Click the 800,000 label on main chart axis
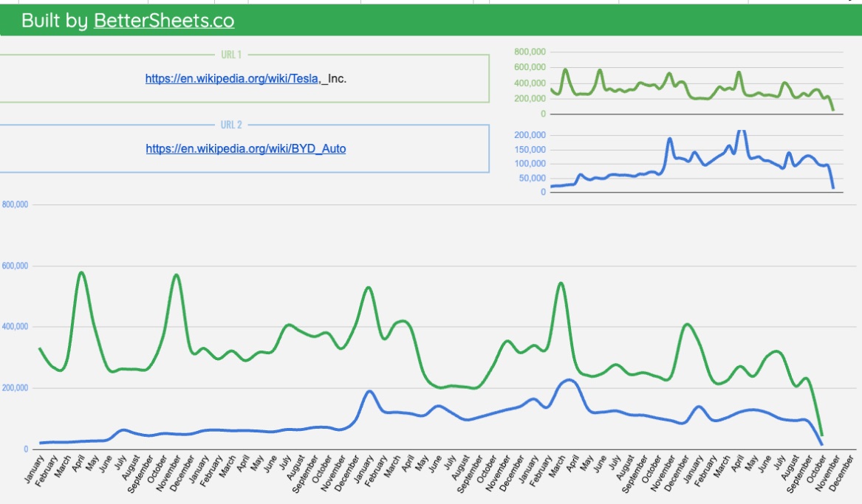 coord(15,204)
